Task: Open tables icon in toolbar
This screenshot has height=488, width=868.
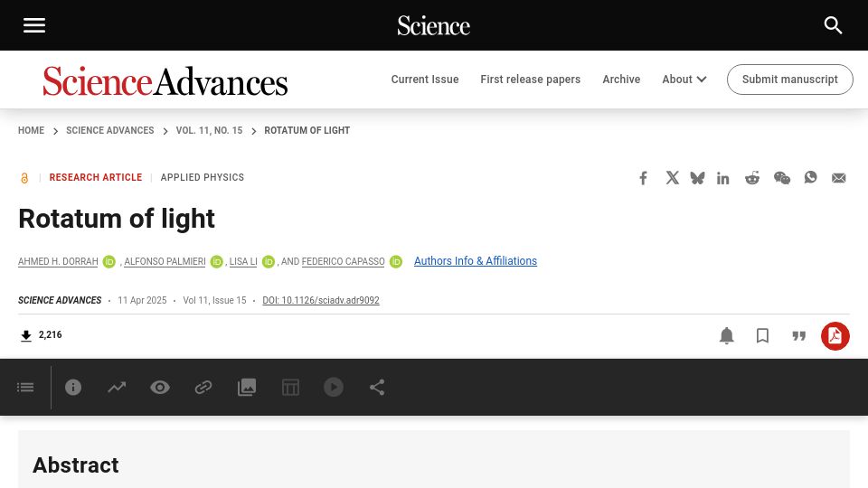Action: click(290, 388)
